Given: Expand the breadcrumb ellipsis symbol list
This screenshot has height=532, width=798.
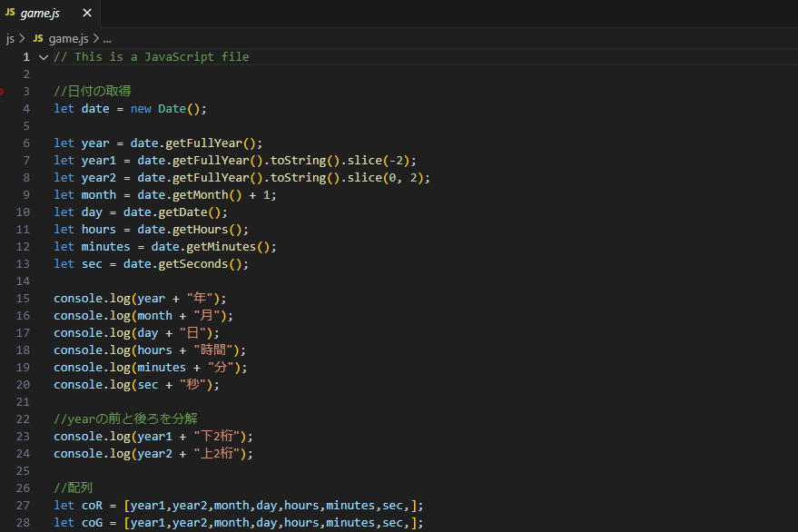Looking at the screenshot, I should point(107,39).
